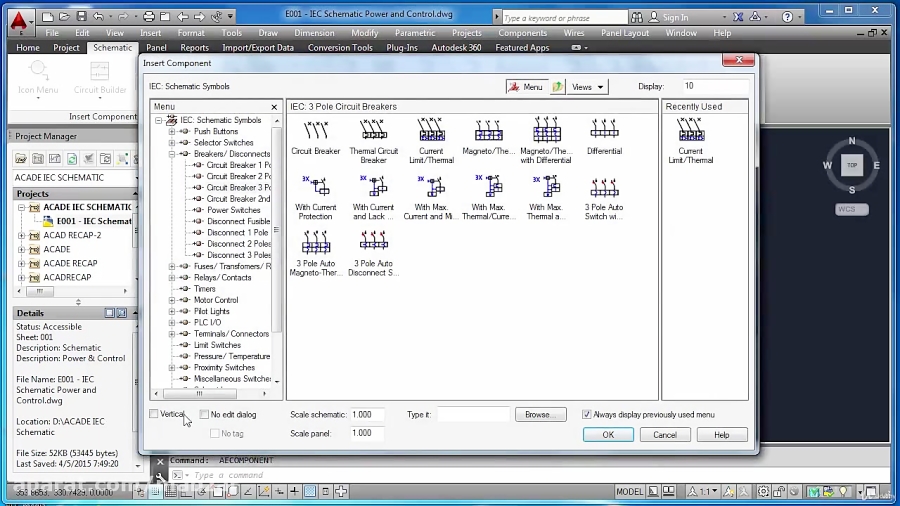
Task: Expand the ACAD RECAP-2 project
Action: (x=21, y=235)
